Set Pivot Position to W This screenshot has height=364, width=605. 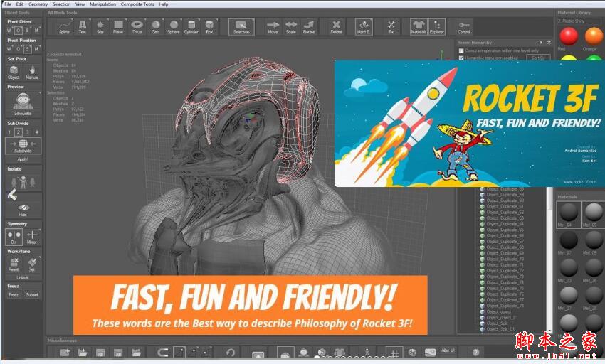(9, 49)
